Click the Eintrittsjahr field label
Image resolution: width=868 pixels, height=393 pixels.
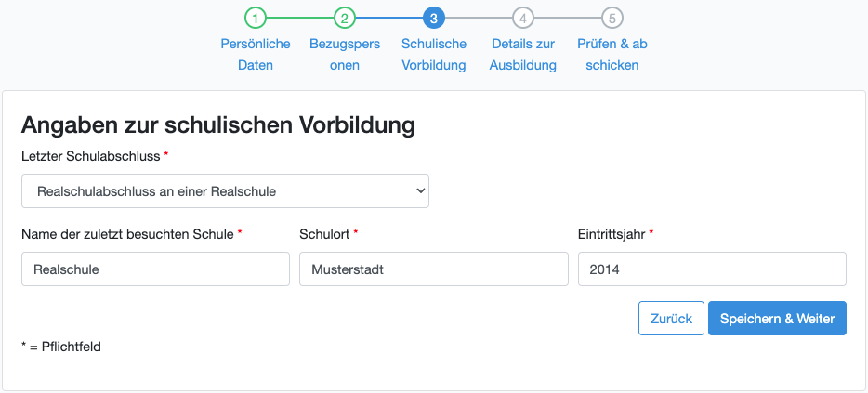[x=612, y=234]
